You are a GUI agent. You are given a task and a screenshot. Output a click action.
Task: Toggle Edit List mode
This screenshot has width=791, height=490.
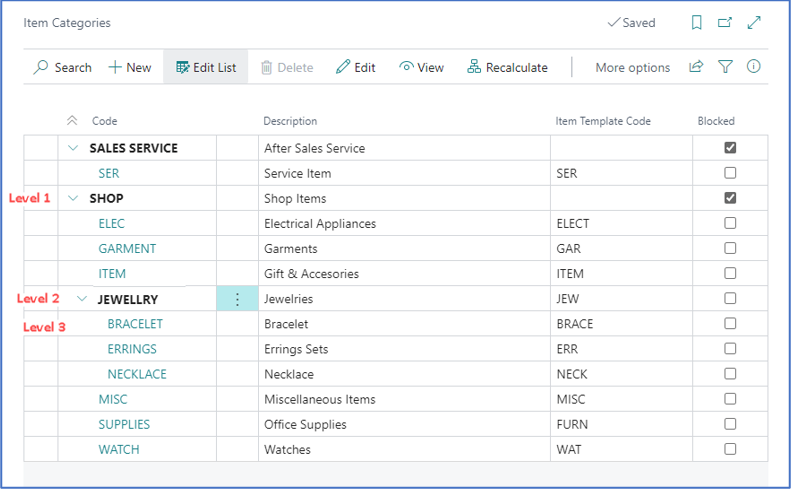(x=206, y=67)
